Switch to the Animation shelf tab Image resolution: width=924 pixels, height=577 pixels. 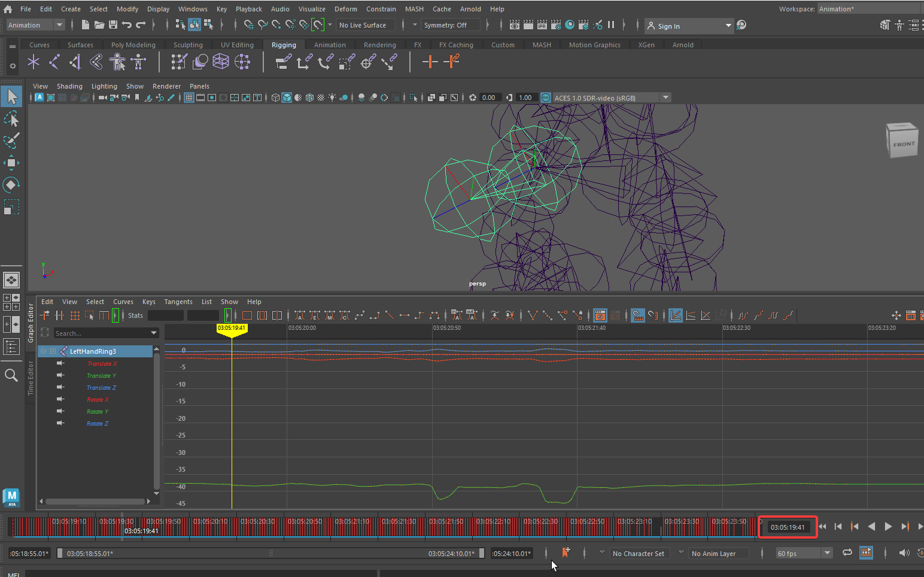point(330,45)
